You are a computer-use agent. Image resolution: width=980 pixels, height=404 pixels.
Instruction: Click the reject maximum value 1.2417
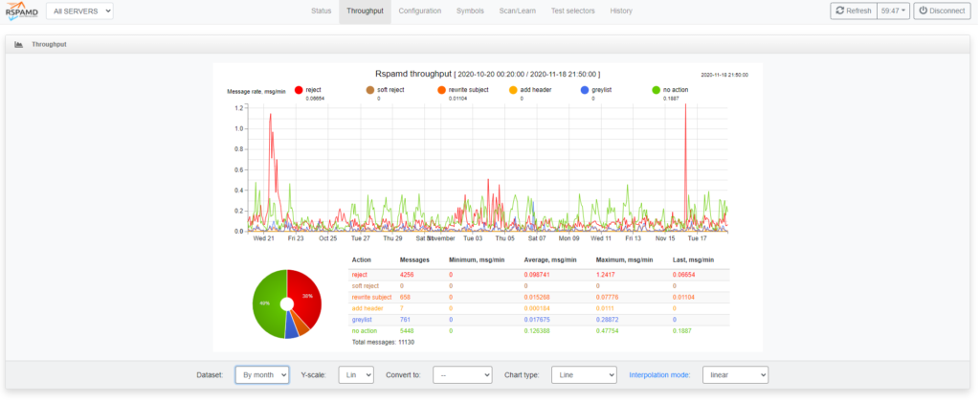coord(607,275)
